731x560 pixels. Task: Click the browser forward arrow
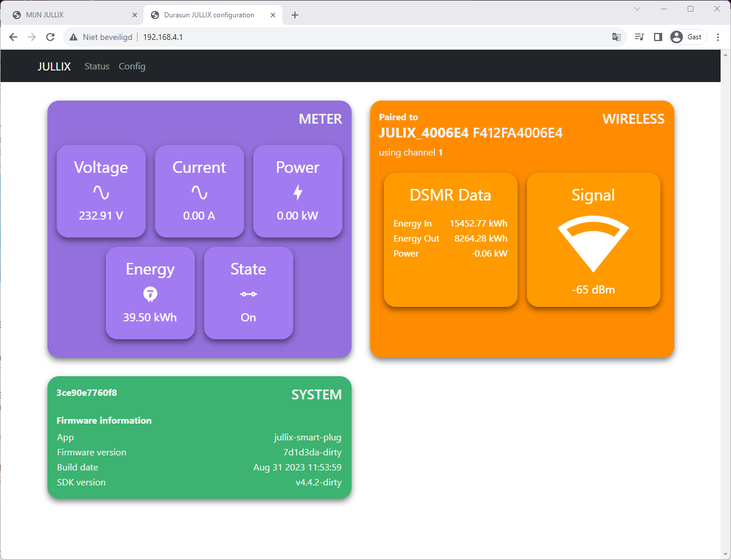32,37
